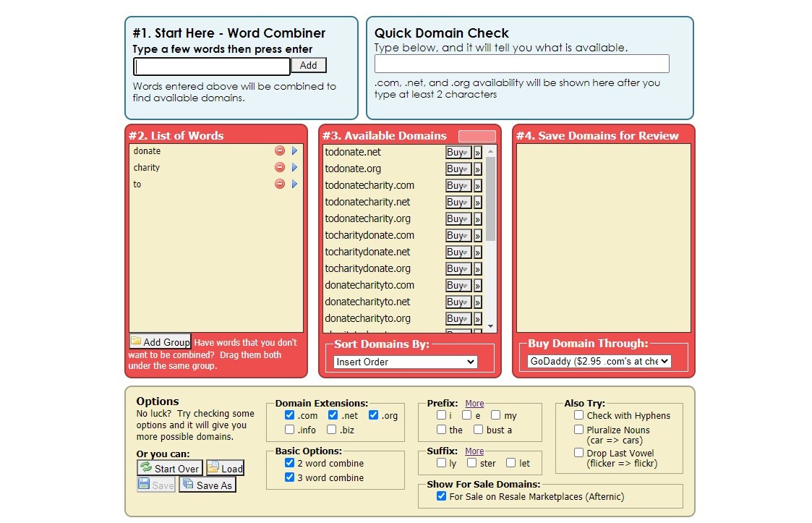Open Buy dropdown for todonate.net

pyautogui.click(x=458, y=153)
